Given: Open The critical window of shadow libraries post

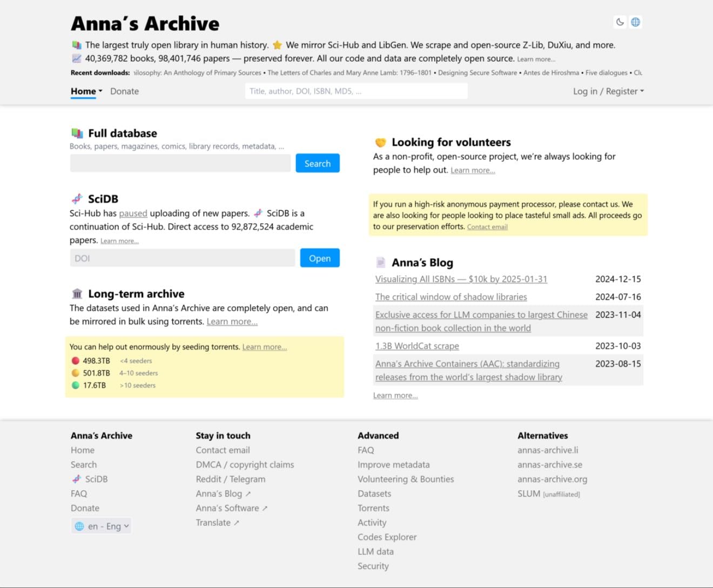Looking at the screenshot, I should 451,297.
